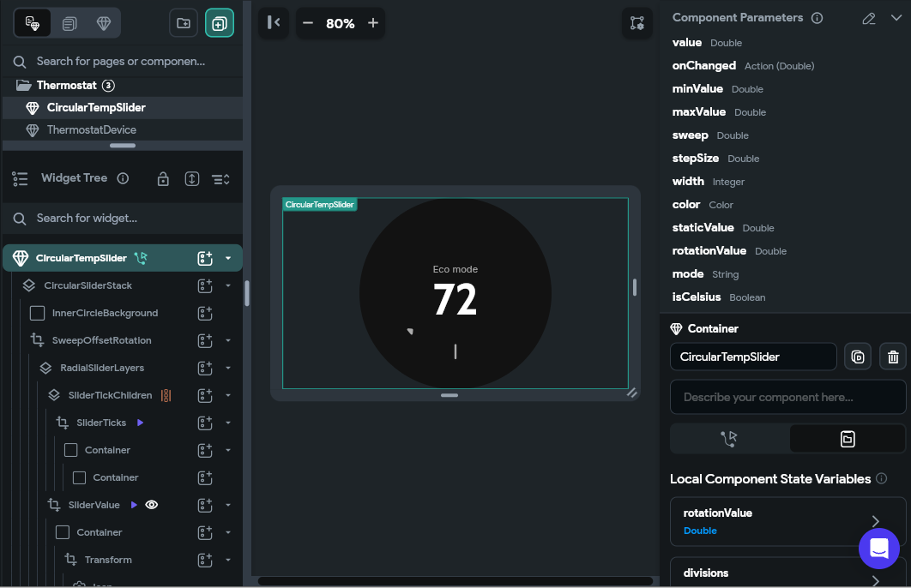
Task: Open ThermostatDevice component in the list
Action: [123, 130]
